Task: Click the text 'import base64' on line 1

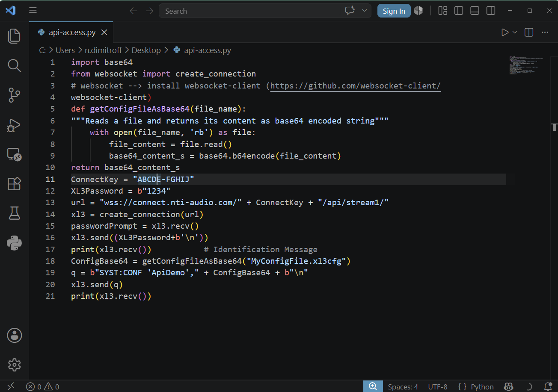Action: 102,62
